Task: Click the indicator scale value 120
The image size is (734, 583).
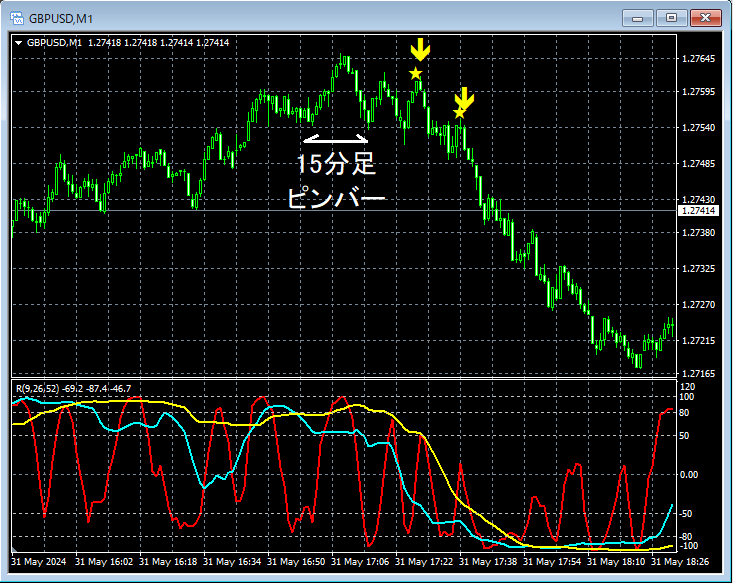Action: (688, 387)
